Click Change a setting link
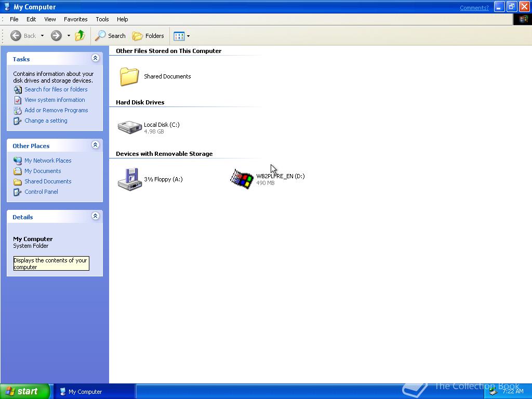532x399 pixels. point(46,121)
